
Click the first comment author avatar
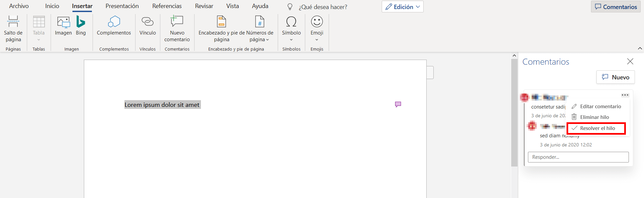click(x=525, y=97)
